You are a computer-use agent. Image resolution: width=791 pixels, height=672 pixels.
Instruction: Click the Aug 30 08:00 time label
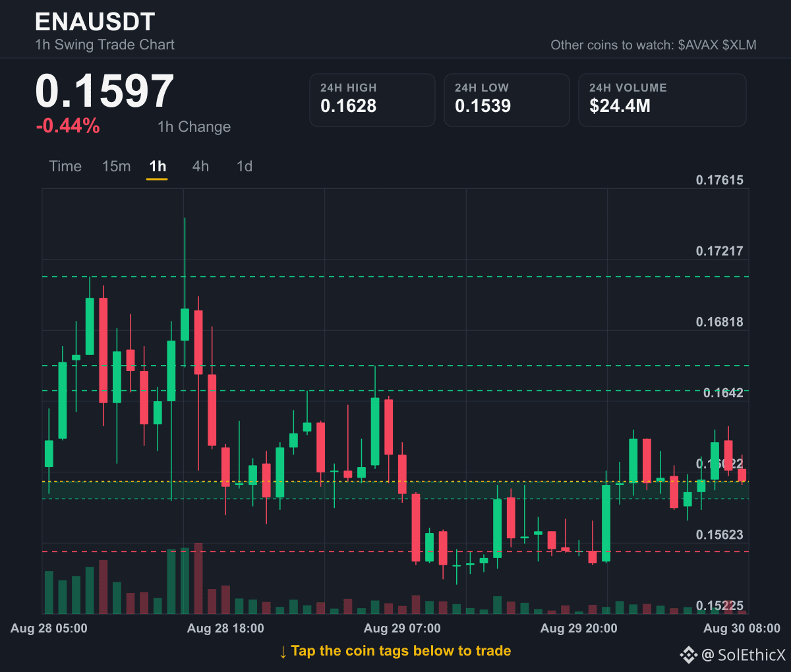(x=742, y=629)
